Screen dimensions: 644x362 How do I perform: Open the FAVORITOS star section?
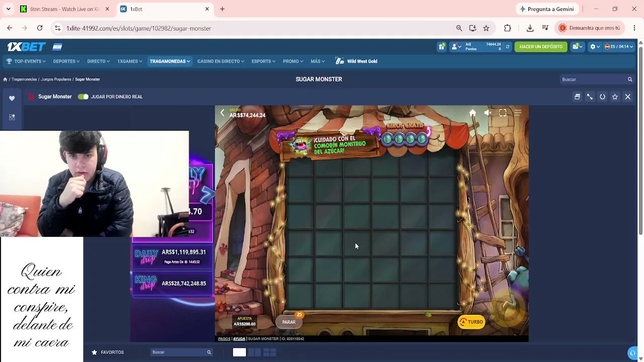(x=107, y=352)
